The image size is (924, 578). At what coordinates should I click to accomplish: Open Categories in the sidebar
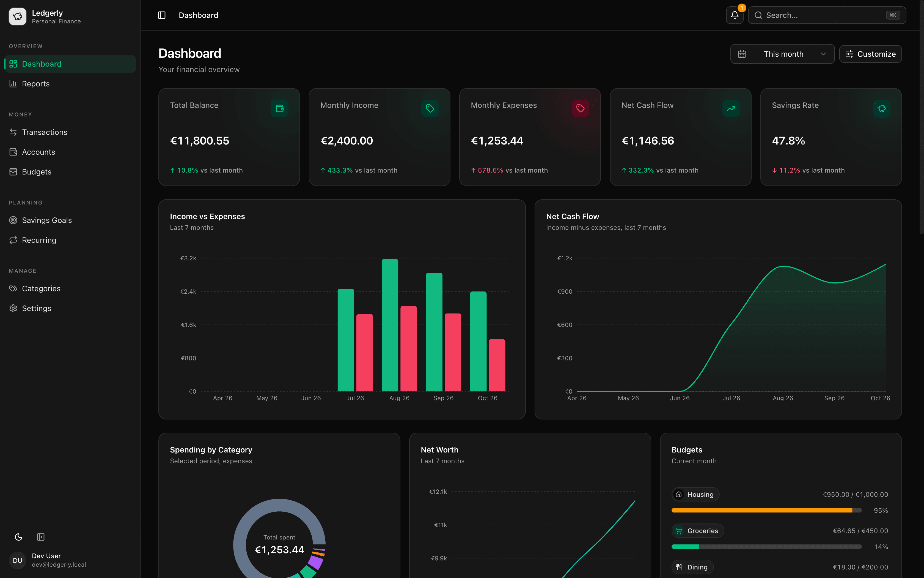[70, 288]
